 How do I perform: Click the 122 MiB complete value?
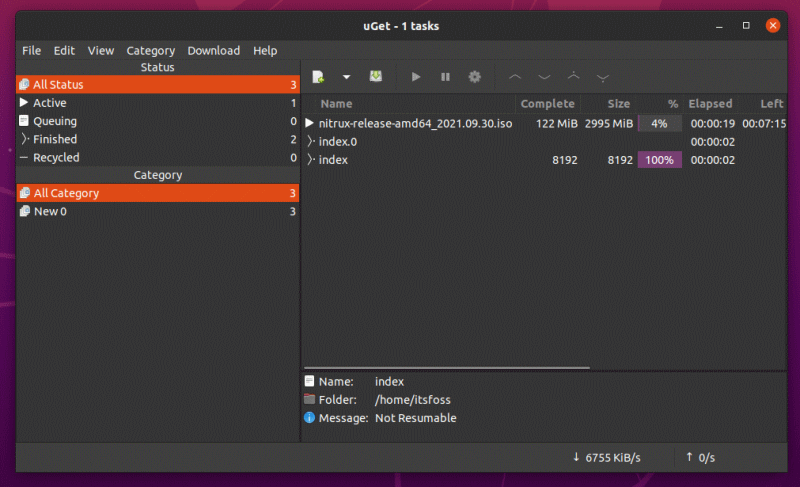tap(557, 124)
